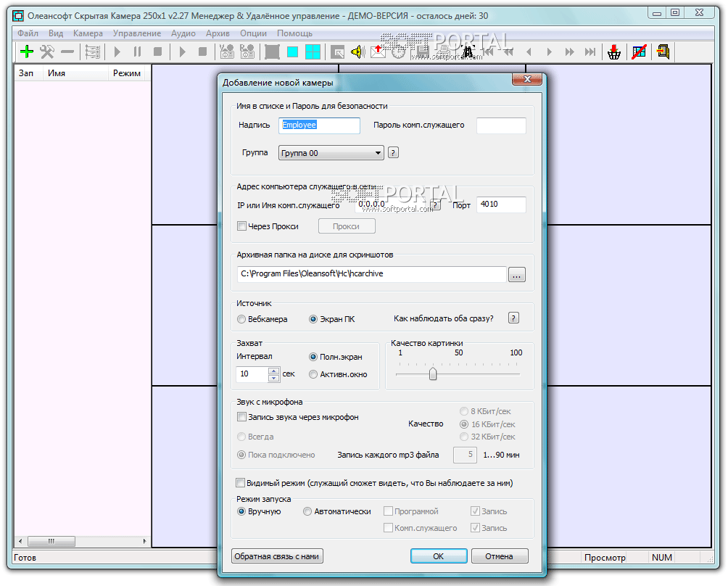Click the single right arrow next icon
The image size is (728, 586).
click(x=549, y=52)
